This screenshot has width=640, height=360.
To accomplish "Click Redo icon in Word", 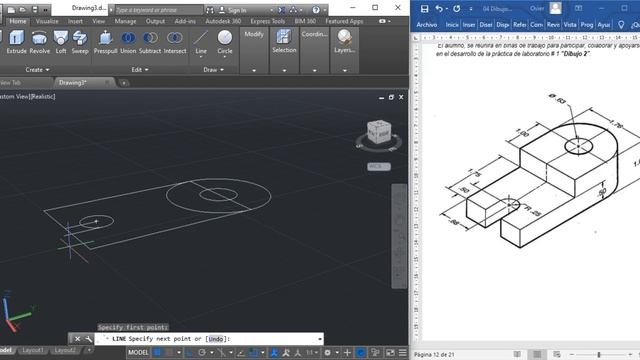I will tap(456, 9).
